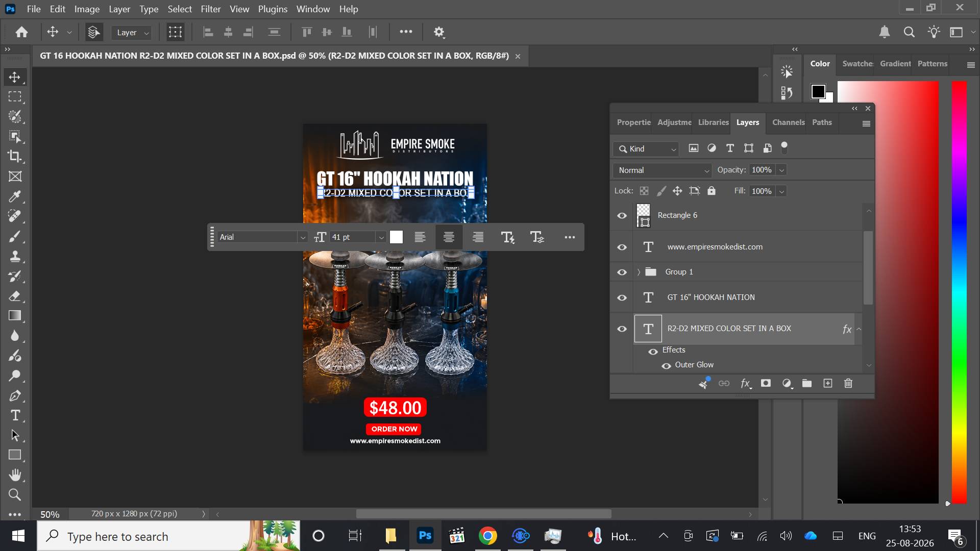This screenshot has height=551, width=980.
Task: Select the Hand tool
Action: click(15, 475)
